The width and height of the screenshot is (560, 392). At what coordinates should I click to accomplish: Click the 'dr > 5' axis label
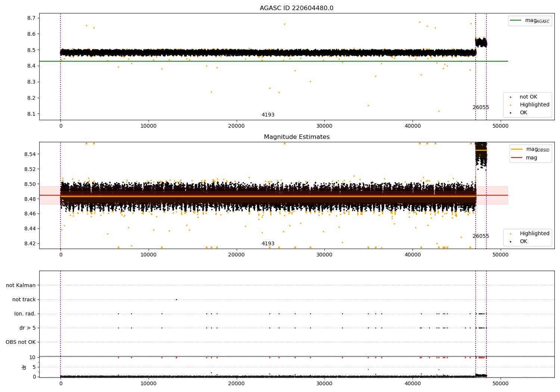point(28,328)
